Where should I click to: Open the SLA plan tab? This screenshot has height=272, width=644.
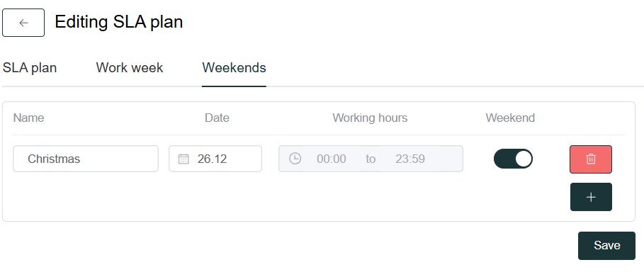(x=30, y=67)
